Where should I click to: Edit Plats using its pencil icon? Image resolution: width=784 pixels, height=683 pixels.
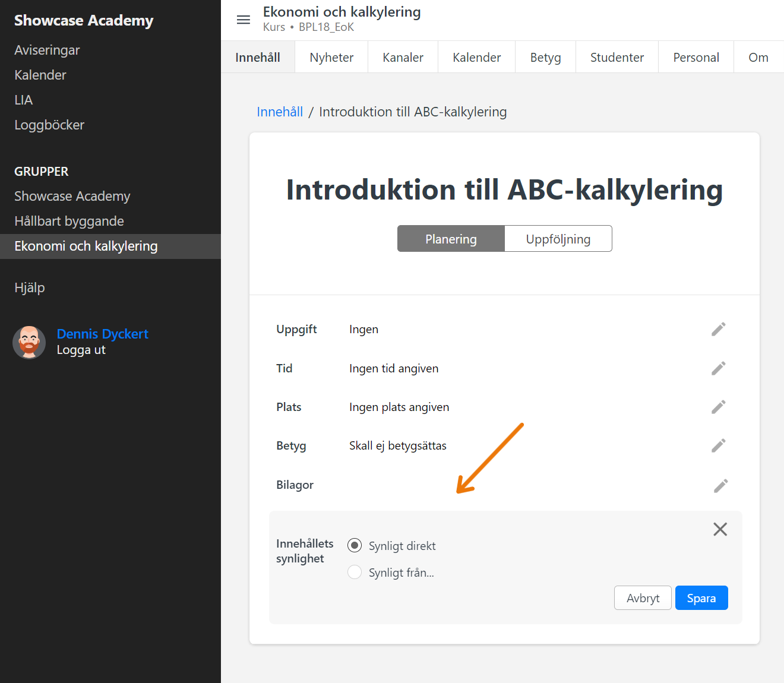coord(719,407)
